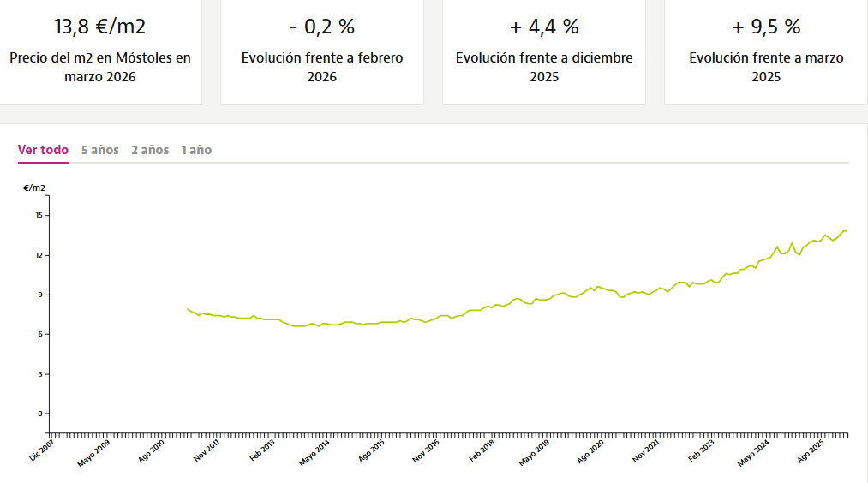
Task: Click the 'Ago 2020' x-axis label
Action: coord(590,451)
